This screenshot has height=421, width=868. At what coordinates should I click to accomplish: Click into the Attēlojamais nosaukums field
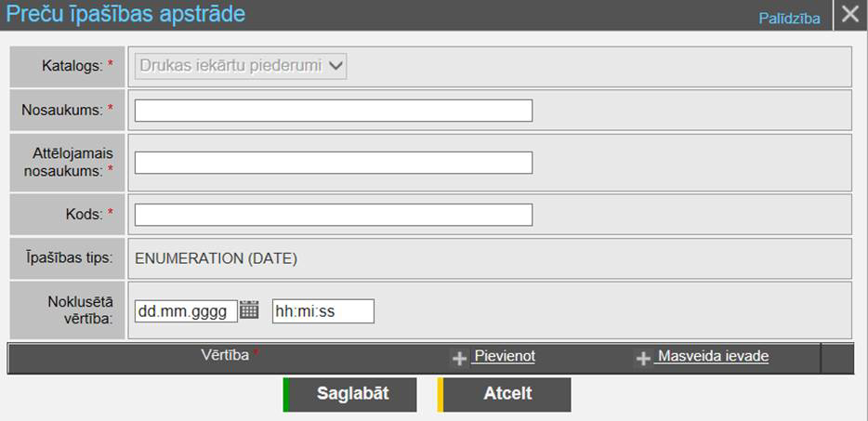coord(333,163)
